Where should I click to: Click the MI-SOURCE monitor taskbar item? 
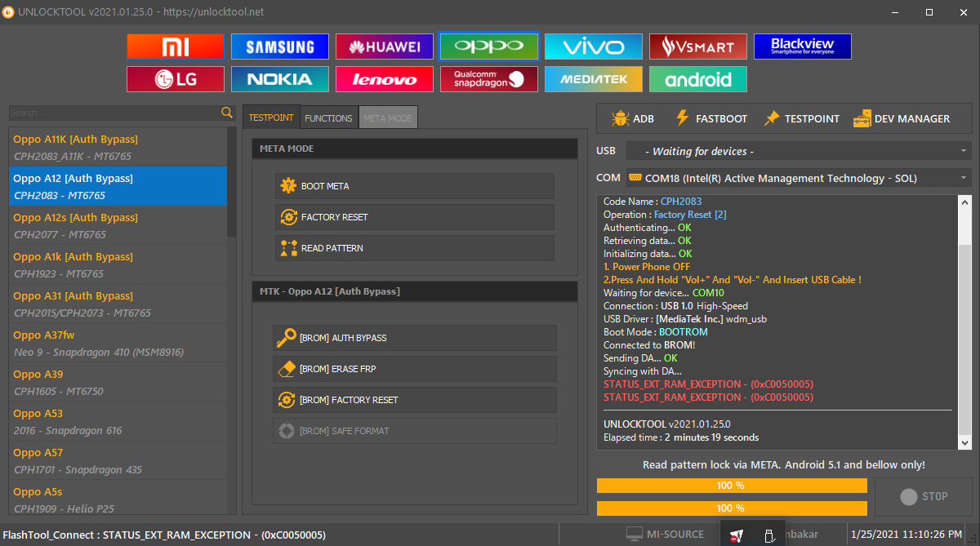coord(665,535)
